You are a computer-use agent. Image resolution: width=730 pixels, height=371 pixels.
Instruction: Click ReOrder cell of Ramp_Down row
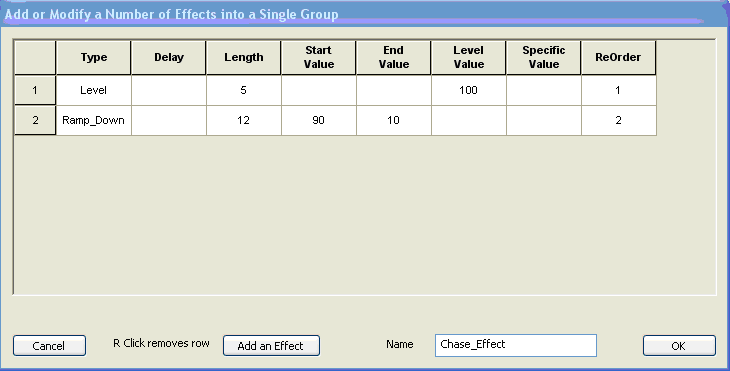tap(619, 120)
